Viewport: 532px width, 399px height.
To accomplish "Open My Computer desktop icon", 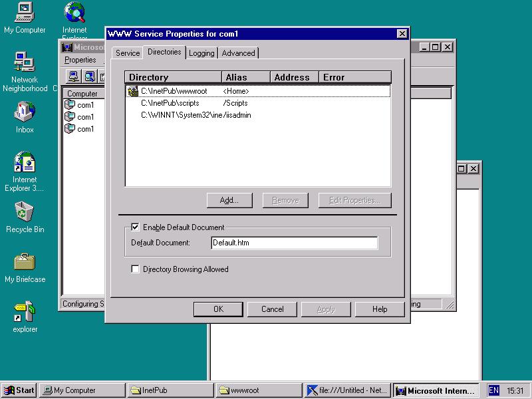I will 25,12.
